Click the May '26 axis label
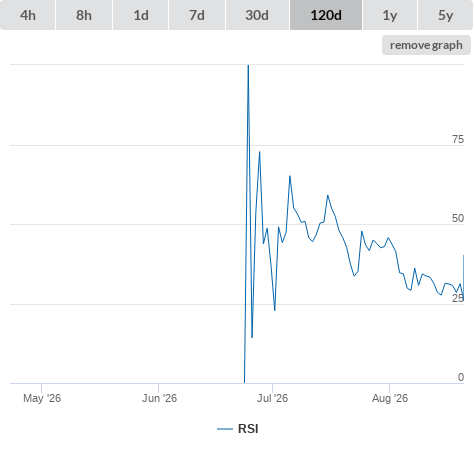 click(x=42, y=398)
